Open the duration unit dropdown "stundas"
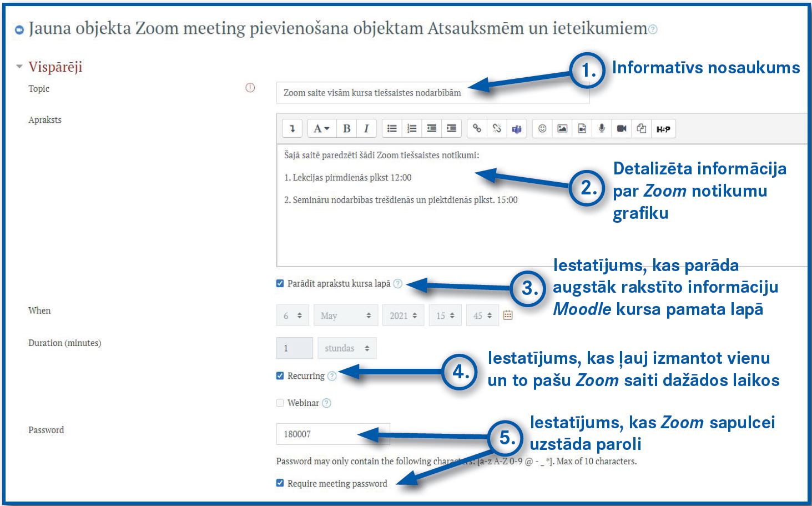Screen dimensions: 812x506 coord(347,348)
